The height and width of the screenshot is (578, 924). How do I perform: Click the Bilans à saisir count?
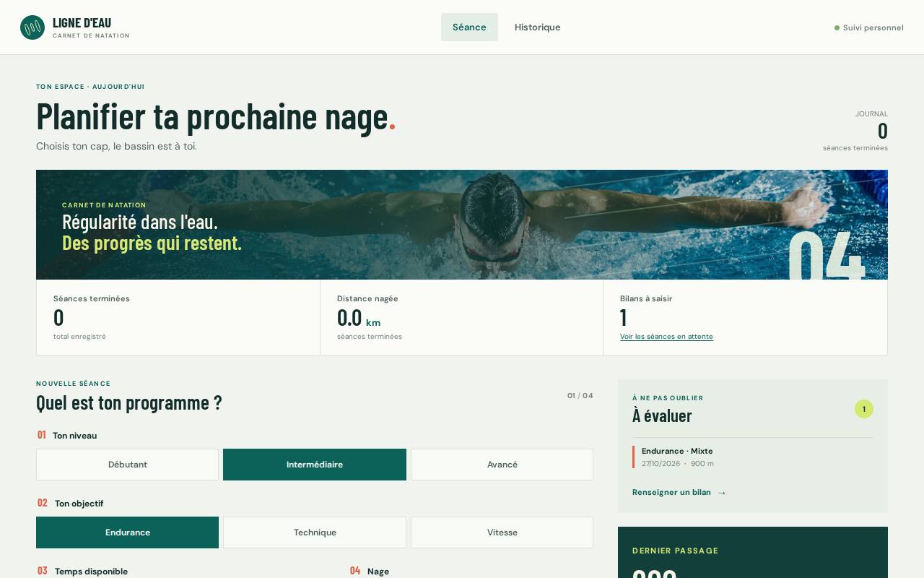point(624,318)
